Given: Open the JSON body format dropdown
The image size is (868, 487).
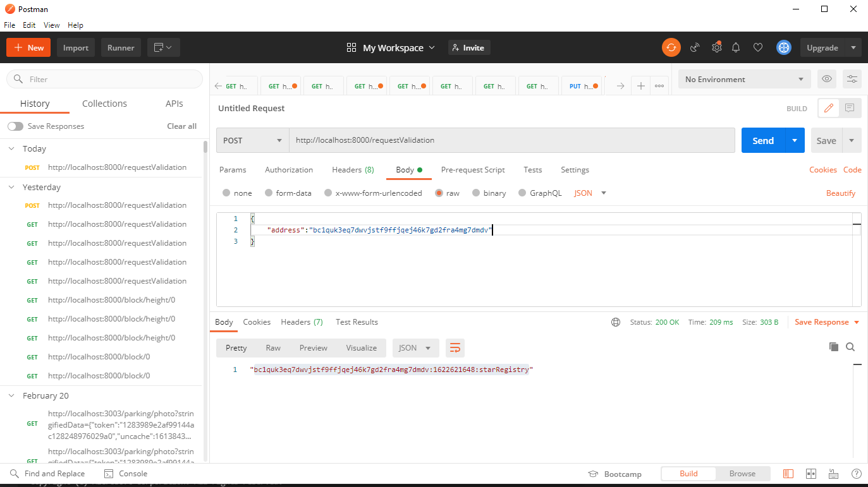Looking at the screenshot, I should (x=590, y=193).
